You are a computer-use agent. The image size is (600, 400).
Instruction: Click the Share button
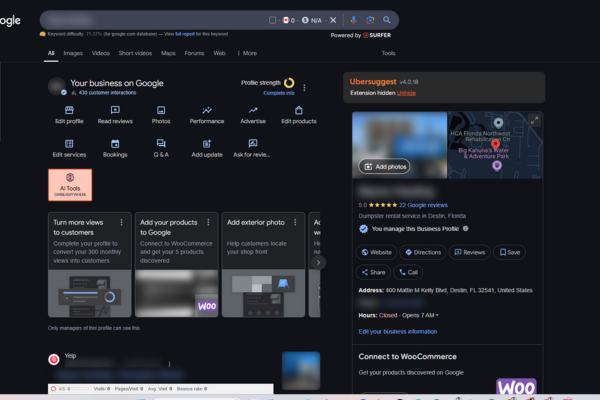[x=373, y=272]
